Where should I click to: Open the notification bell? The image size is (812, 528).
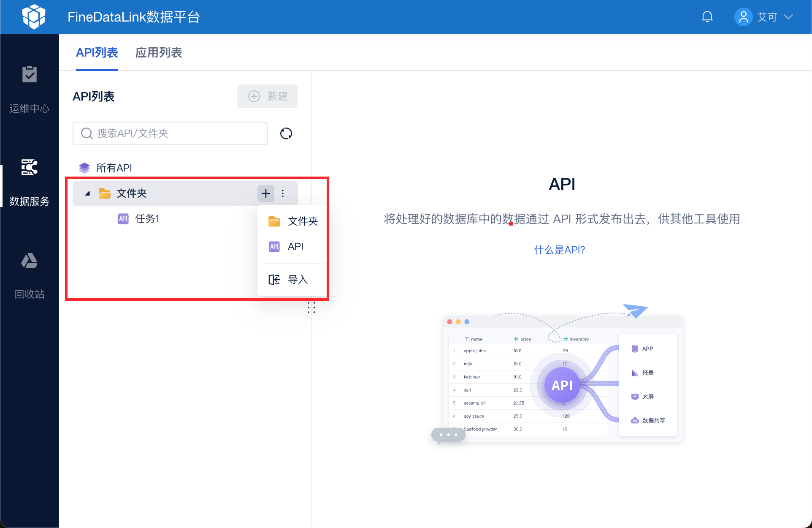click(707, 17)
